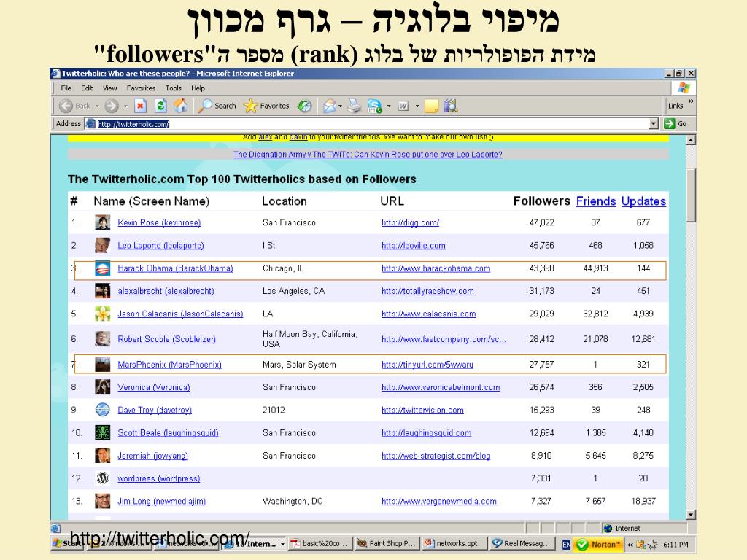Switch to Paint Shop Pro taskbar button

[387, 543]
